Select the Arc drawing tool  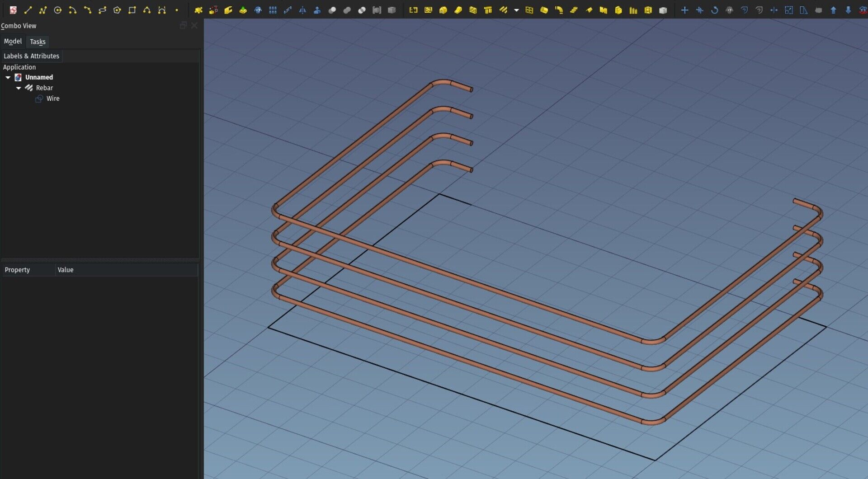click(72, 10)
